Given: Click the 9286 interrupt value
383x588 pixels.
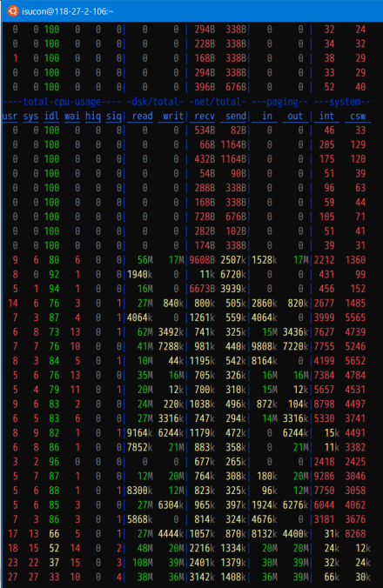Looking at the screenshot, I should (324, 477).
